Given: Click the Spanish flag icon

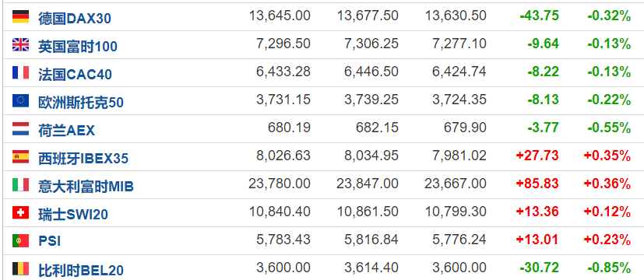Looking at the screenshot, I should click(x=20, y=156).
